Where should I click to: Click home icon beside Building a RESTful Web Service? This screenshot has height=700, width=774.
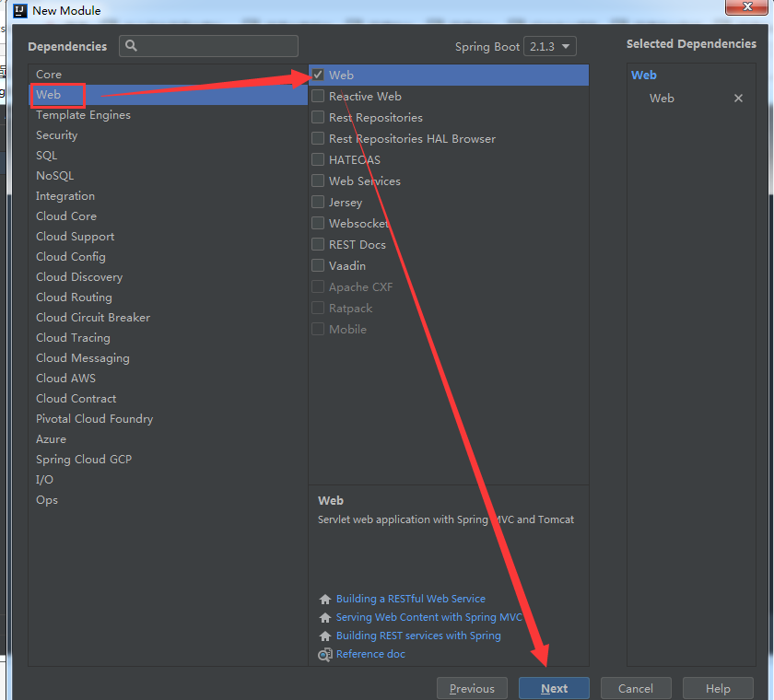(324, 599)
